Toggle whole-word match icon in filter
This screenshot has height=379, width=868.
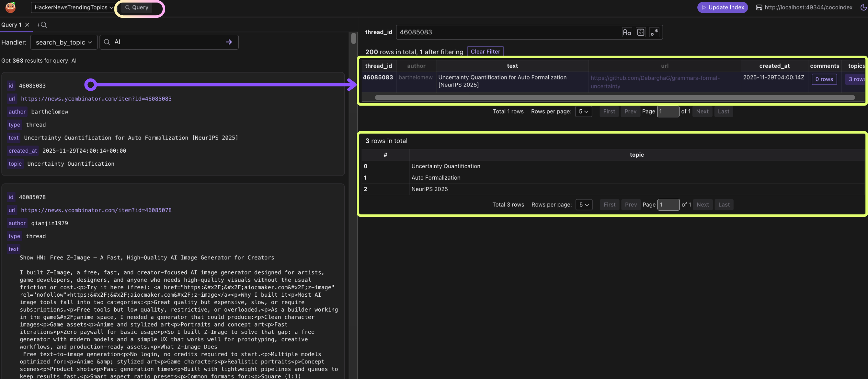(641, 32)
